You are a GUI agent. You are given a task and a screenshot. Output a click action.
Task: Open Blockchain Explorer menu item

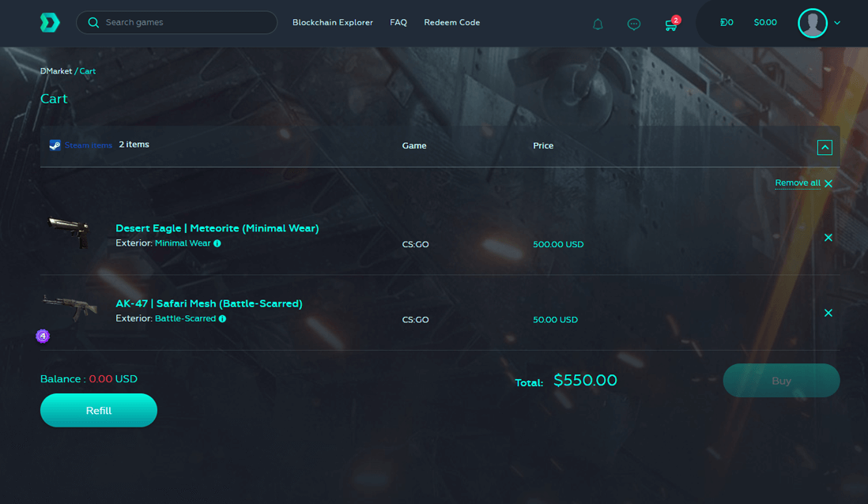pos(332,23)
